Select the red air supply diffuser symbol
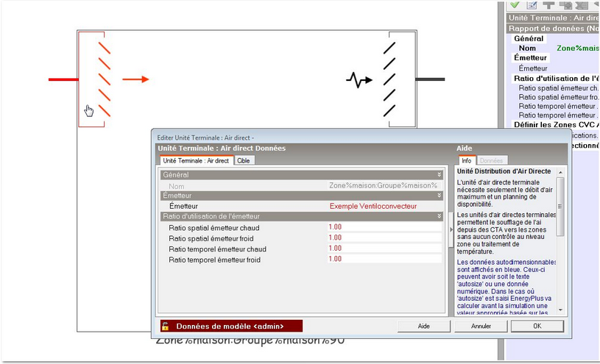Image resolution: width=600 pixels, height=364 pixels. point(102,79)
